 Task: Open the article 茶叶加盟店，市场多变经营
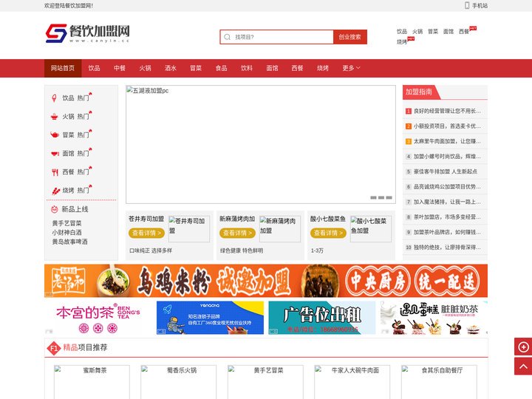tap(447, 217)
